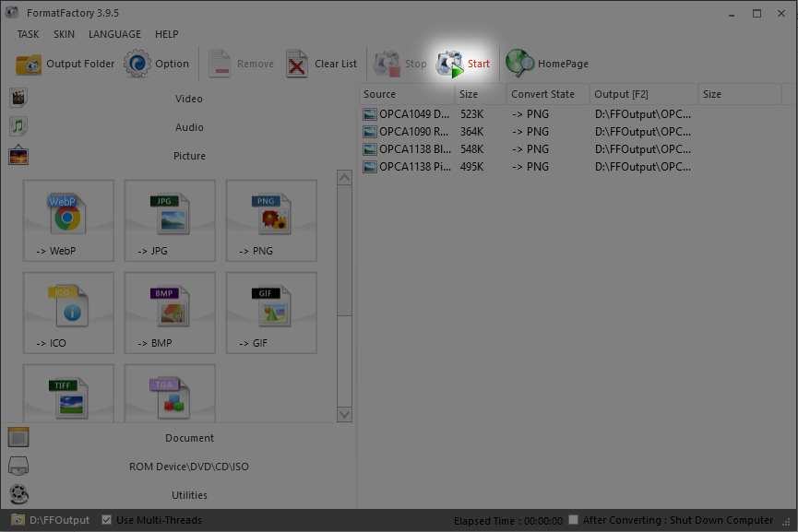Expand the Audio category section

(x=188, y=127)
